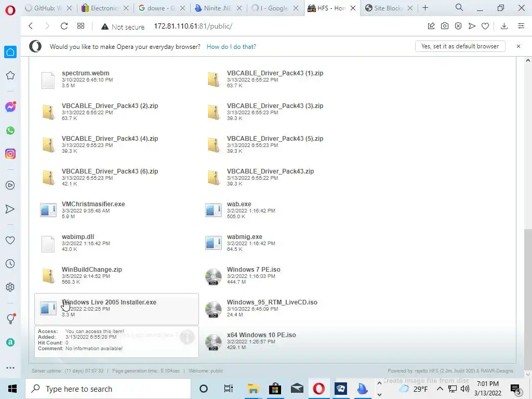Open Messenger in the sidebar
This screenshot has width=532, height=399.
10,107
